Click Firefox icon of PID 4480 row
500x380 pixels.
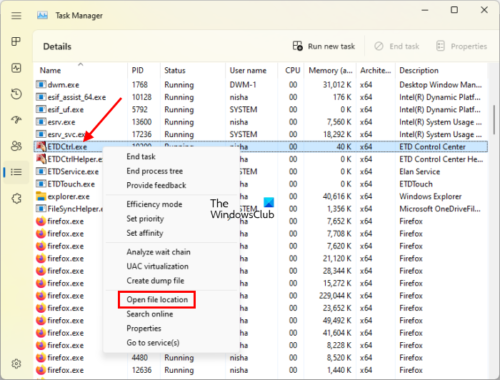pyautogui.click(x=41, y=357)
